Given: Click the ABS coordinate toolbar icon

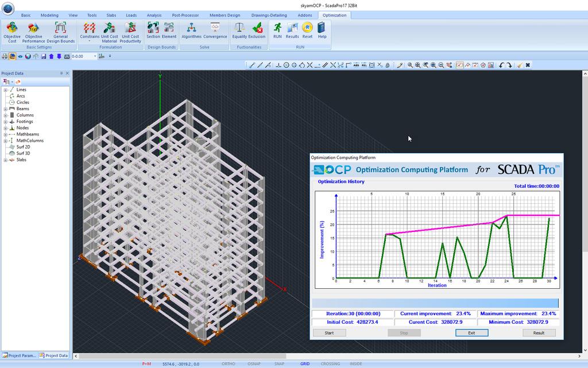Looking at the screenshot, I should [x=356, y=65].
